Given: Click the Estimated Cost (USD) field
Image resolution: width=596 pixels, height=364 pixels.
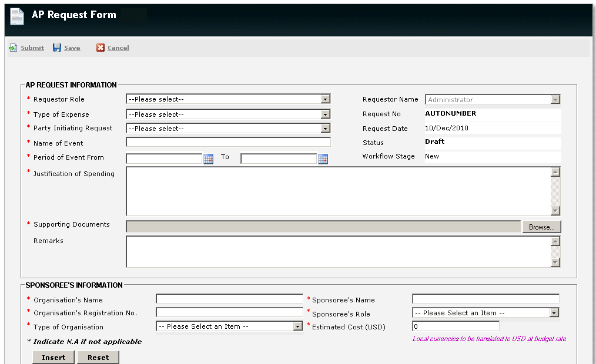Looking at the screenshot, I should (456, 326).
